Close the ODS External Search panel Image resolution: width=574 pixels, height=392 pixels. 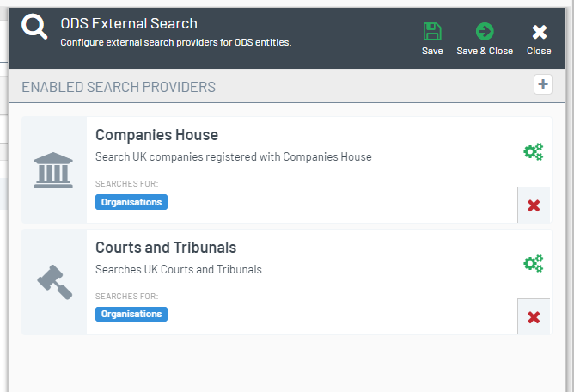tap(540, 39)
